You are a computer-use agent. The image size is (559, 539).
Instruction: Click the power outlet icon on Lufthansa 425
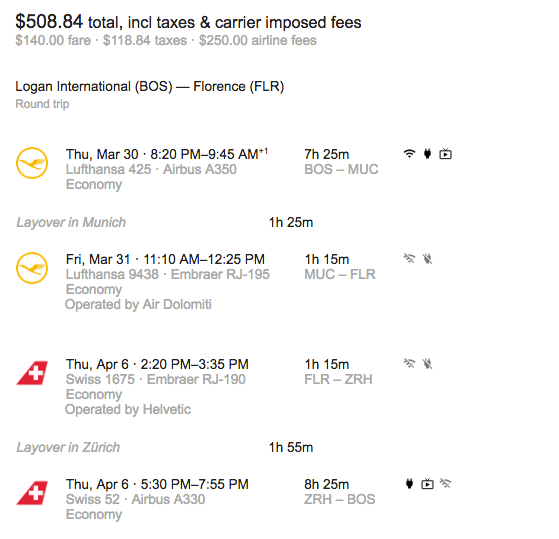pyautogui.click(x=427, y=154)
